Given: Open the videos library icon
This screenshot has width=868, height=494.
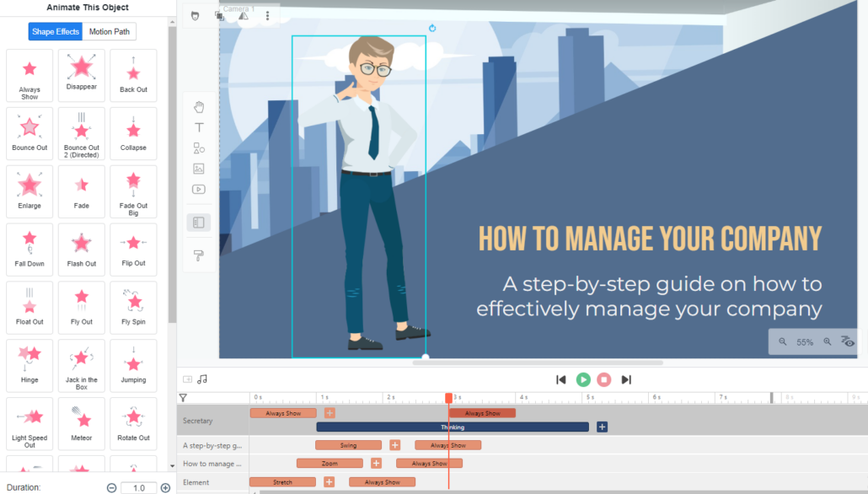Looking at the screenshot, I should tap(199, 189).
